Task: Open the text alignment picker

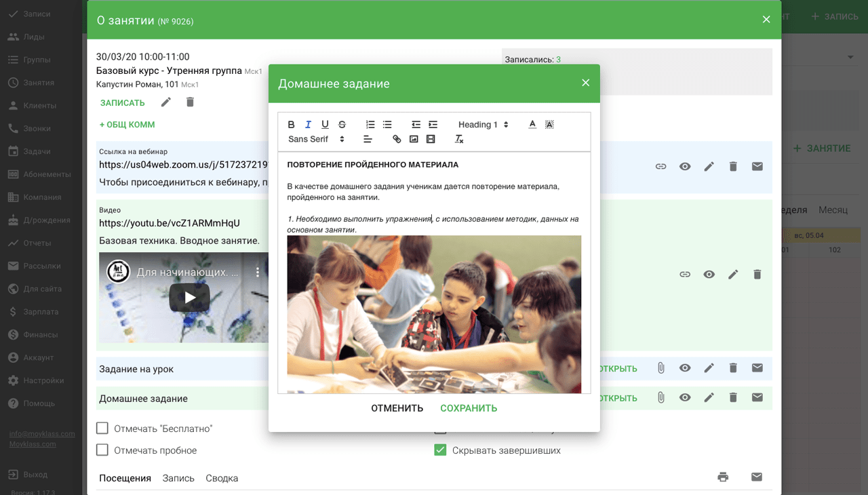Action: click(368, 140)
